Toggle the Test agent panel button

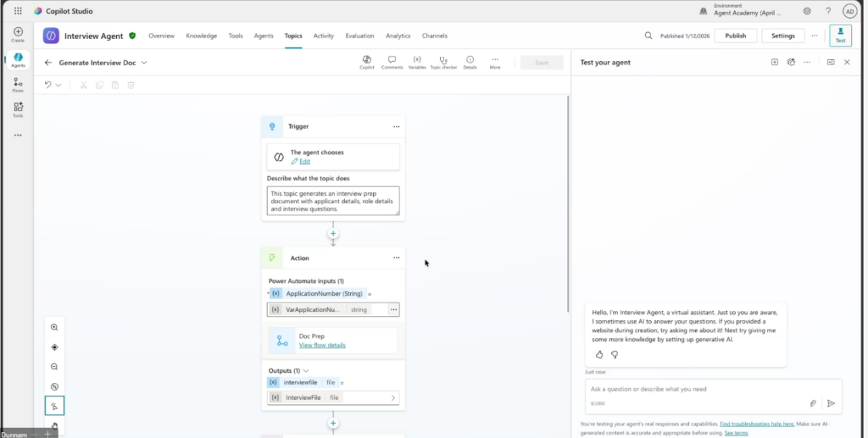click(x=840, y=36)
